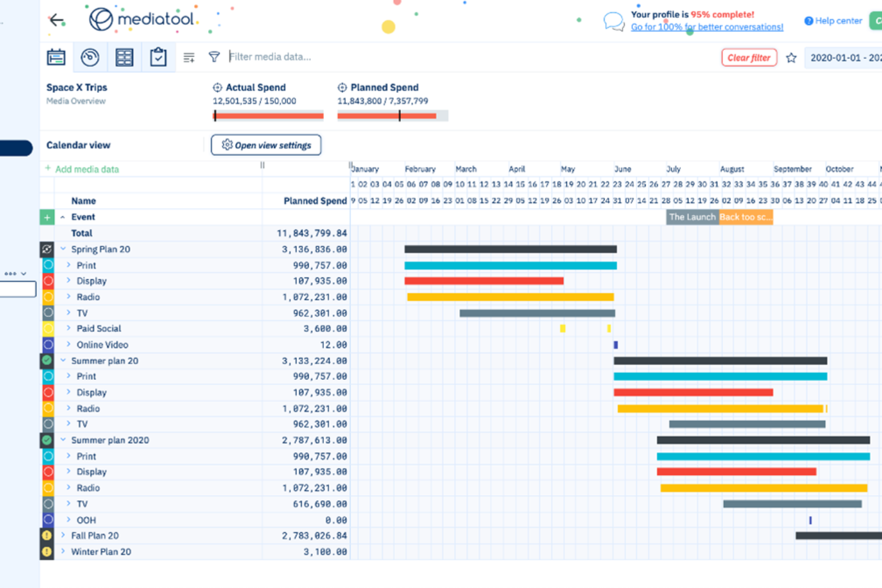Toggle the Summer plan 20 green check status
Screen dimensions: 882x588
coord(47,360)
